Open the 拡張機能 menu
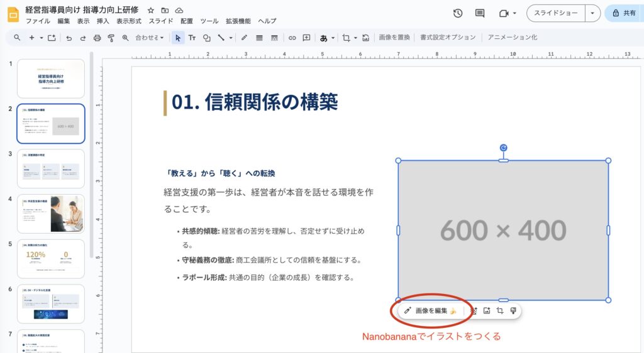The width and height of the screenshot is (644, 353). (238, 21)
